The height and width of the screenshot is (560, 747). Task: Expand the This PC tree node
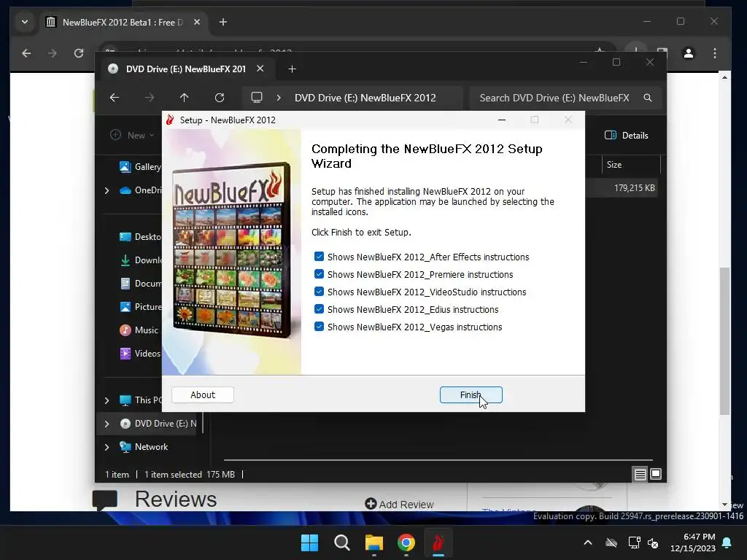click(x=107, y=400)
